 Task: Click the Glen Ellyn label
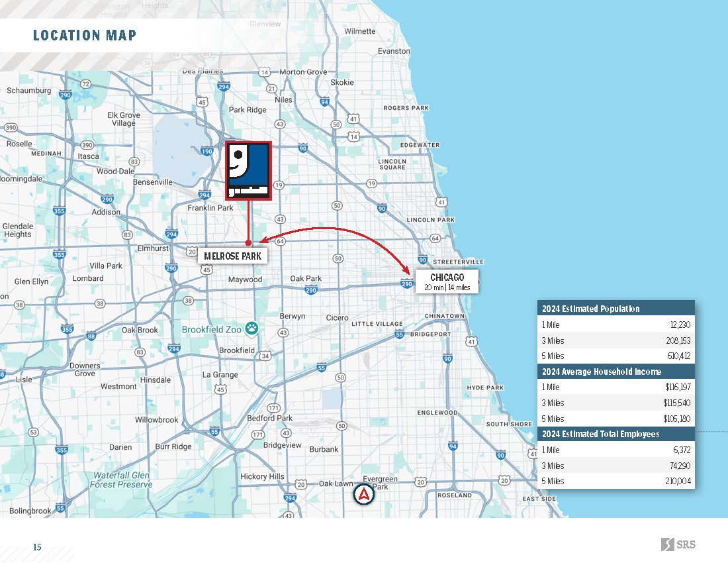click(x=31, y=281)
